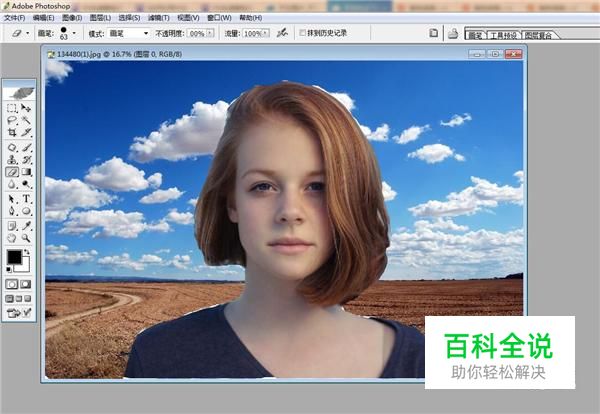Select the Path Selection tool
This screenshot has width=600, height=414.
[x=12, y=199]
